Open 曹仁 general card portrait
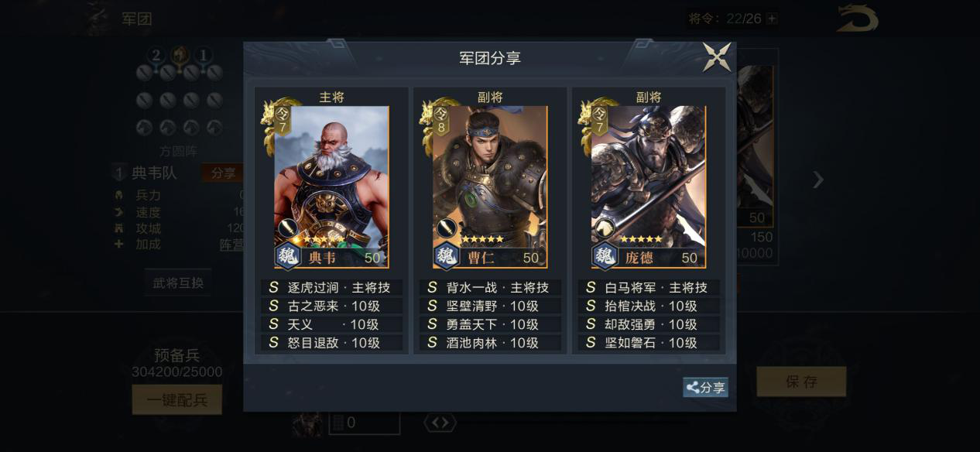 [x=490, y=187]
